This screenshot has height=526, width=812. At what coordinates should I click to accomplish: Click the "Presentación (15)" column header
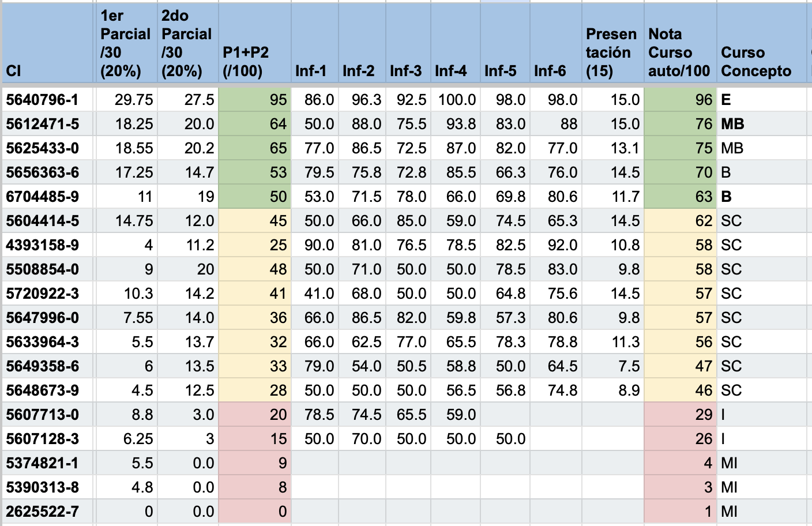(x=612, y=44)
